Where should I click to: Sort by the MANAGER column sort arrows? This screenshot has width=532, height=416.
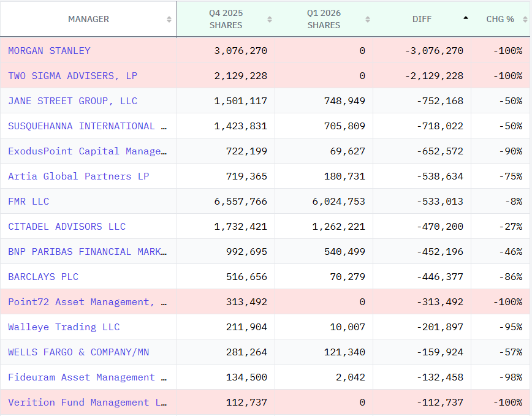169,20
